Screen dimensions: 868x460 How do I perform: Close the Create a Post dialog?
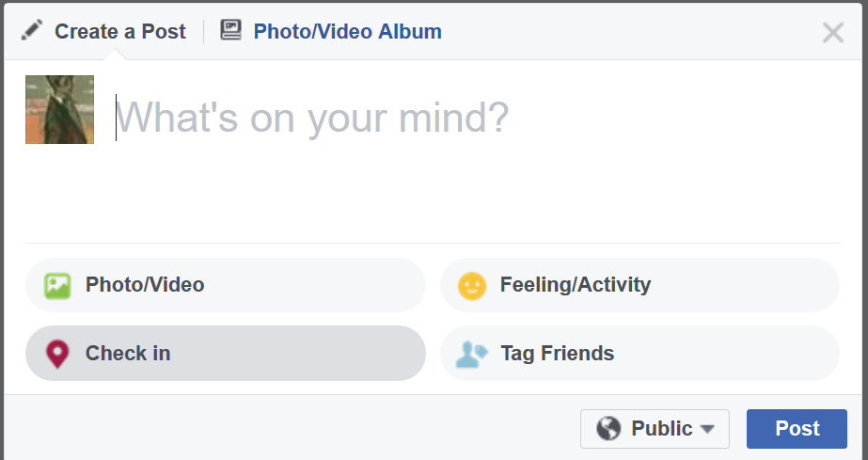point(833,33)
